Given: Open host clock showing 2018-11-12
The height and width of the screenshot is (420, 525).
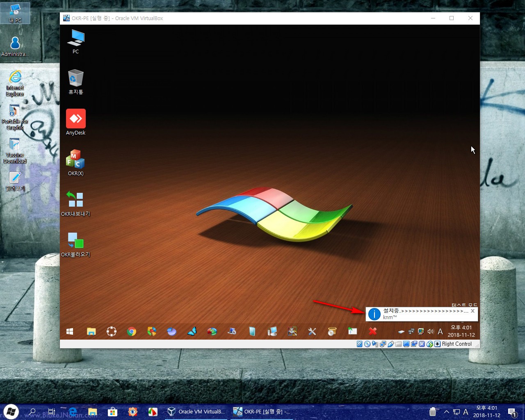Looking at the screenshot, I should [x=486, y=412].
